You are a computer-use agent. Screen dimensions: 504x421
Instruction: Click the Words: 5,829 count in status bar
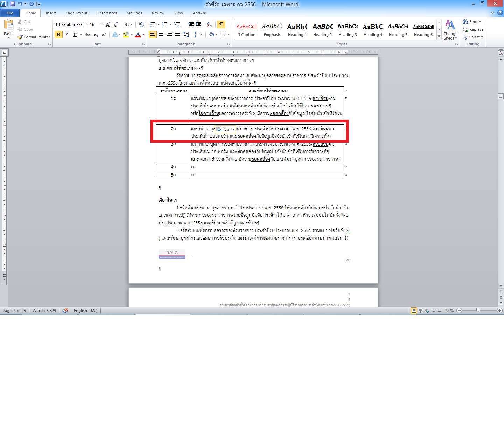pyautogui.click(x=44, y=311)
